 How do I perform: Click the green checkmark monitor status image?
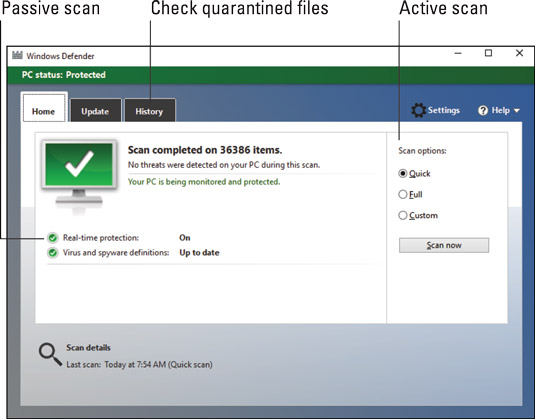tap(79, 176)
